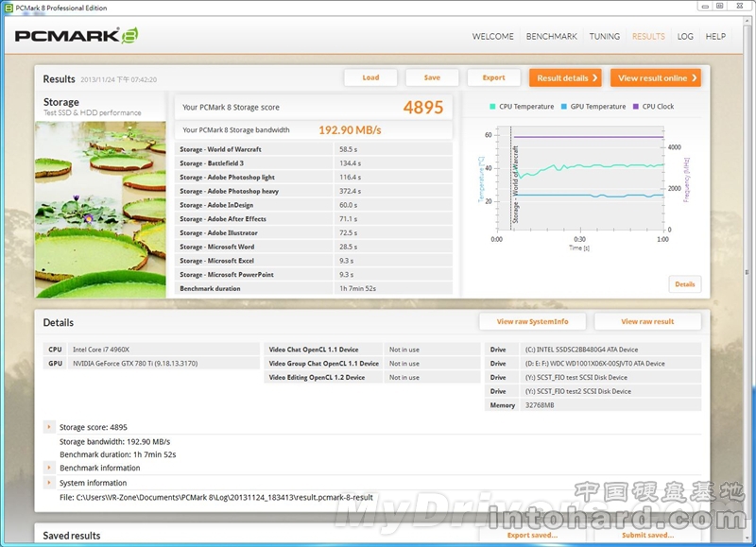Click Intel Core i7 4960X CPU value
This screenshot has width=756, height=547.
(x=101, y=350)
